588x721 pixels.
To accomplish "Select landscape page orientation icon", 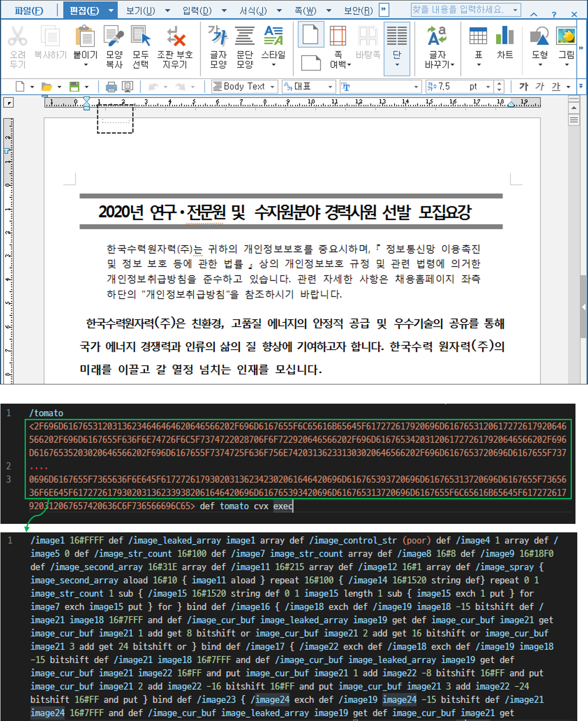I will (x=311, y=63).
